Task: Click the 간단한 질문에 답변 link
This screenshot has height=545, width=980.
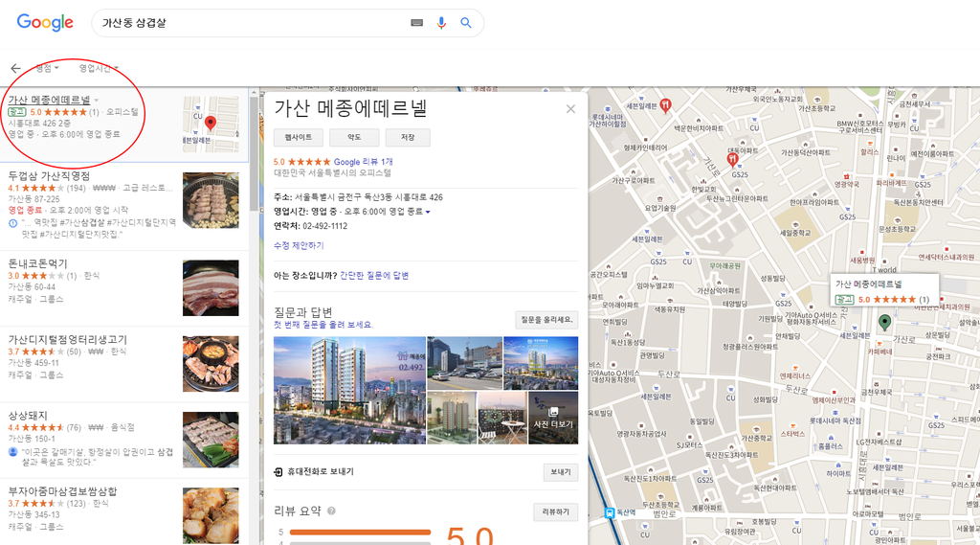Action: click(374, 275)
